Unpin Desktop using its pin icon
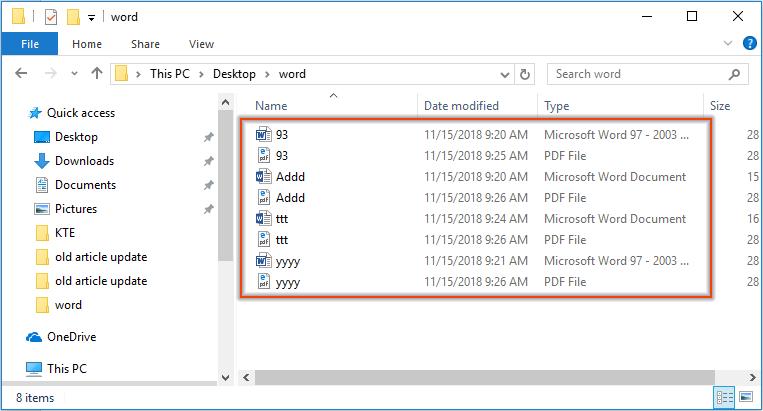This screenshot has width=763, height=411. coord(208,137)
